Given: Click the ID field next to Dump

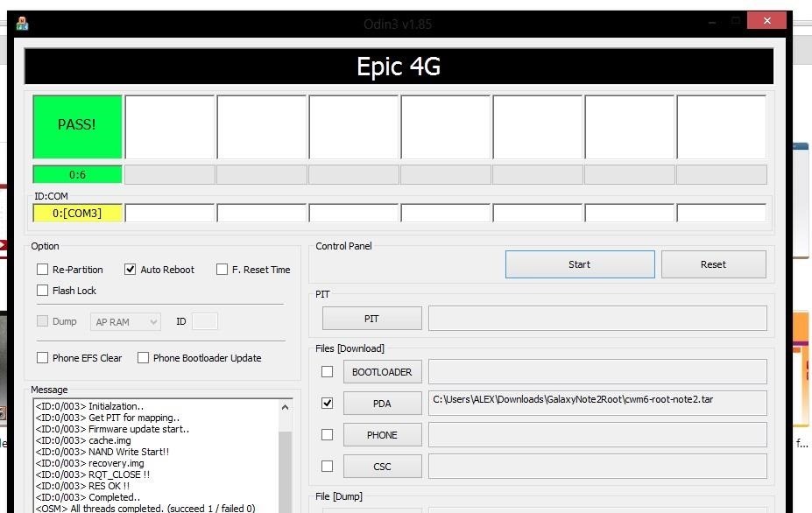Looking at the screenshot, I should 205,321.
